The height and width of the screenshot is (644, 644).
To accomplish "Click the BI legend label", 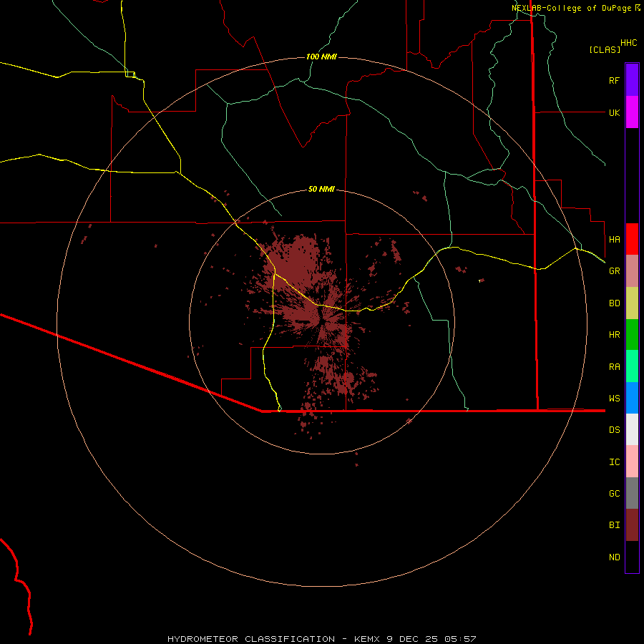I will [615, 525].
